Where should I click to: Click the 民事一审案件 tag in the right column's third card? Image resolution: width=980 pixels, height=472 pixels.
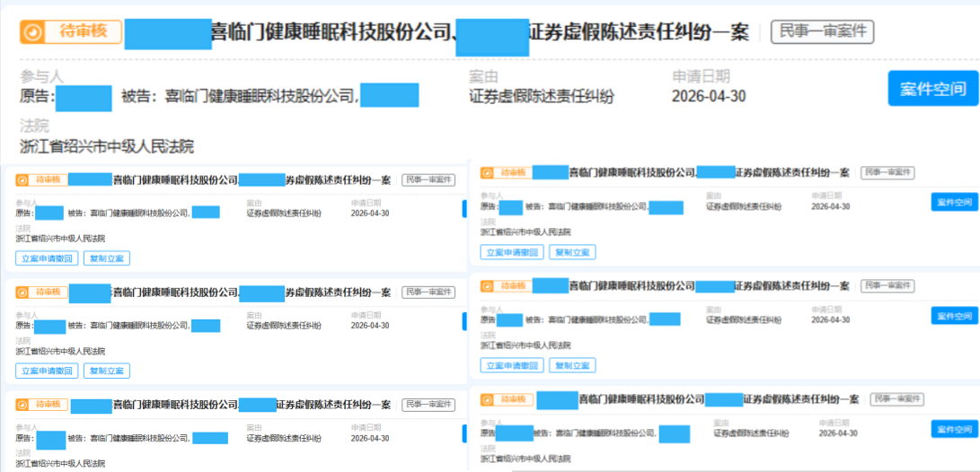click(x=896, y=399)
